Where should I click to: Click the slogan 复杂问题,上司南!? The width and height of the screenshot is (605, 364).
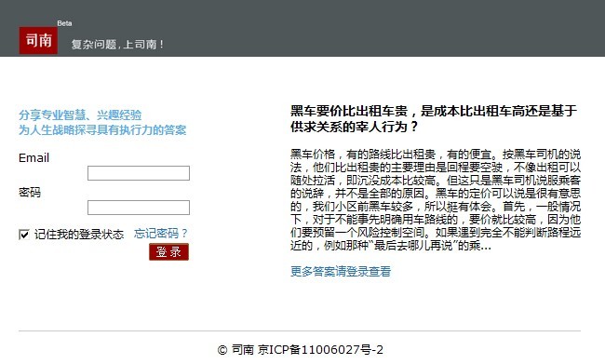(x=117, y=45)
